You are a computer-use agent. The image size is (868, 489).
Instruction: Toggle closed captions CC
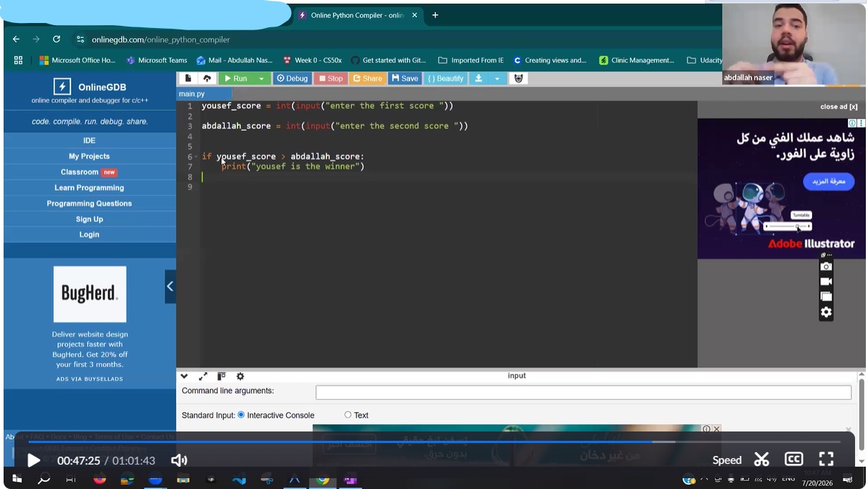[793, 460]
